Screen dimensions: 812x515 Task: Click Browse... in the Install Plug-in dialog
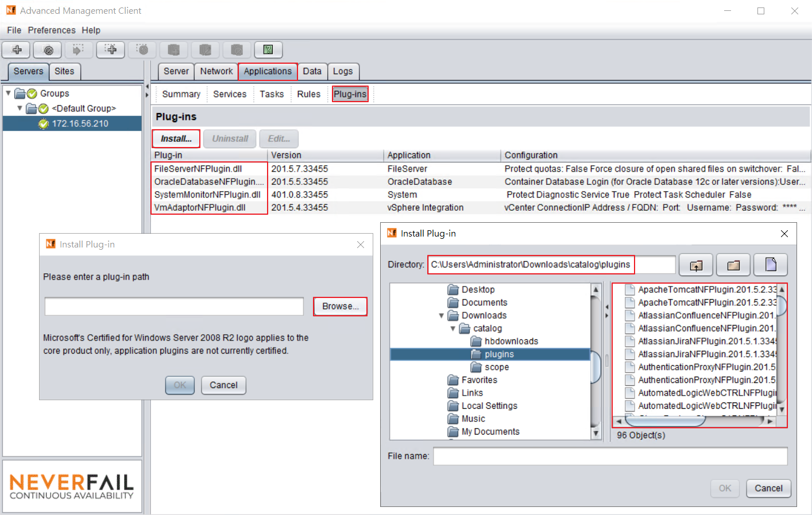341,307
